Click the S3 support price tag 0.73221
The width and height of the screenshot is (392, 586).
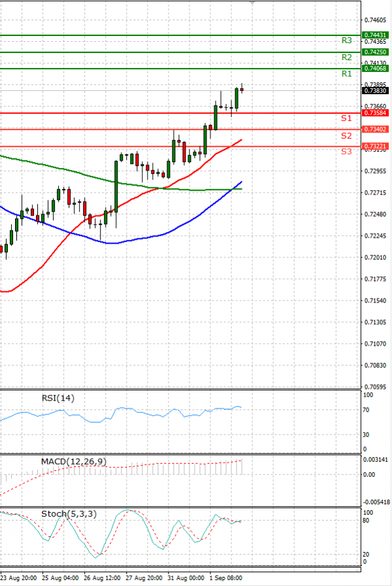375,146
